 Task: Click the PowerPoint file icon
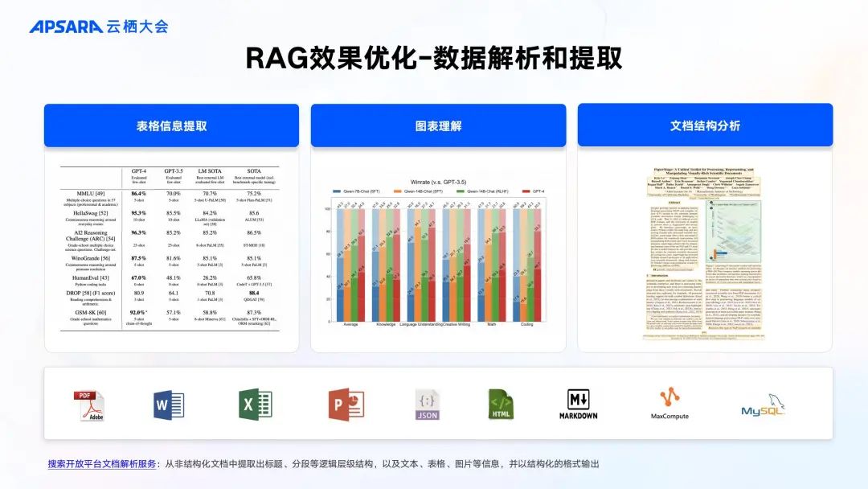pos(344,405)
